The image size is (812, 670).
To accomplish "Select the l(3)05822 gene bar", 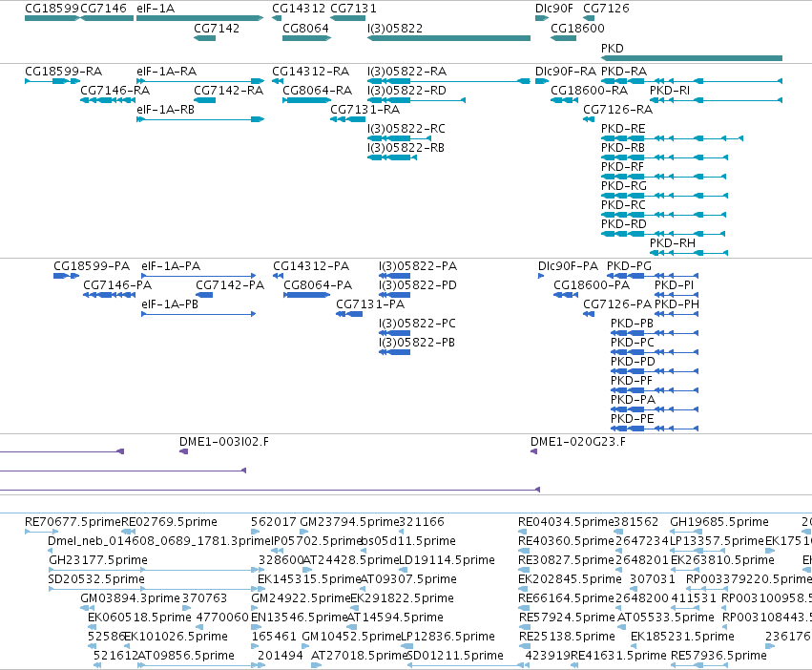I will [x=449, y=38].
